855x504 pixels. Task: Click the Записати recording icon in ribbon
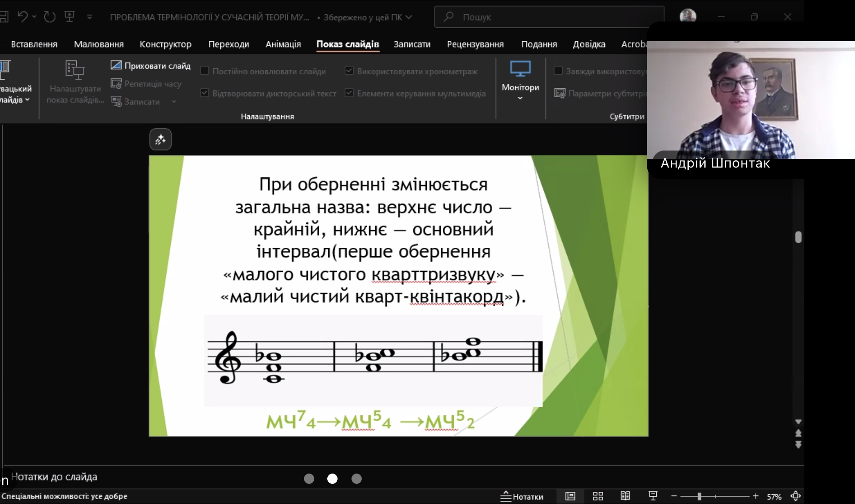[116, 101]
